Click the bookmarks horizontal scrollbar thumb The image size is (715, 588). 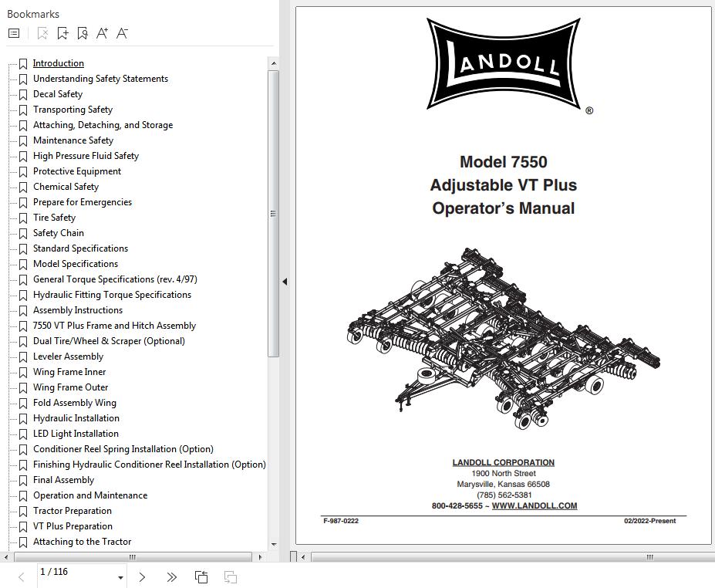133,557
